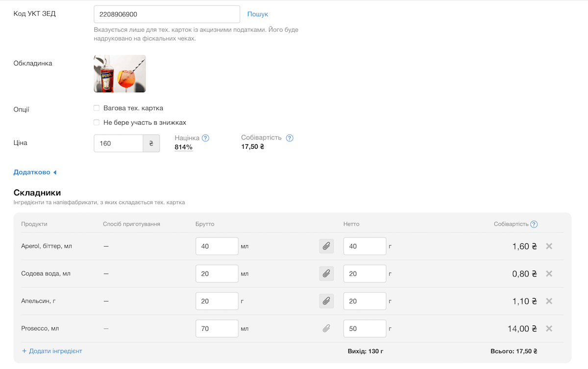Remove the Aperol ingredient row

[x=549, y=246]
